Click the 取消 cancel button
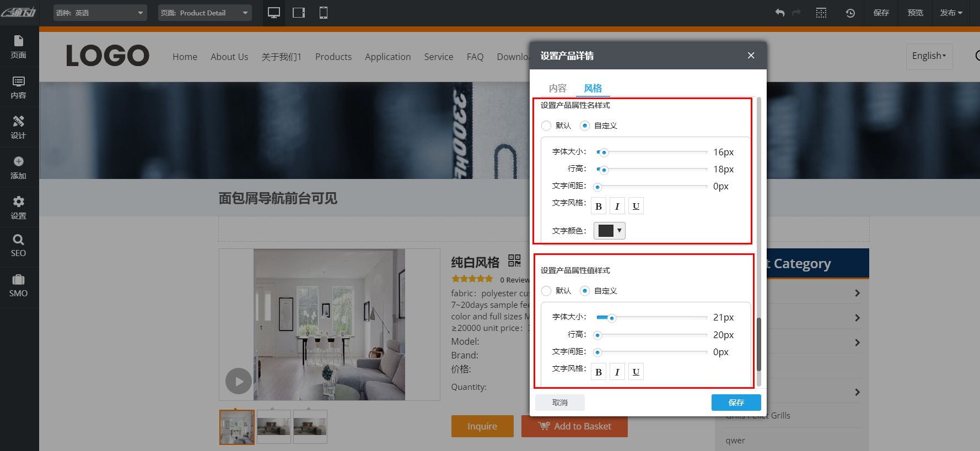The width and height of the screenshot is (980, 451). (x=559, y=403)
